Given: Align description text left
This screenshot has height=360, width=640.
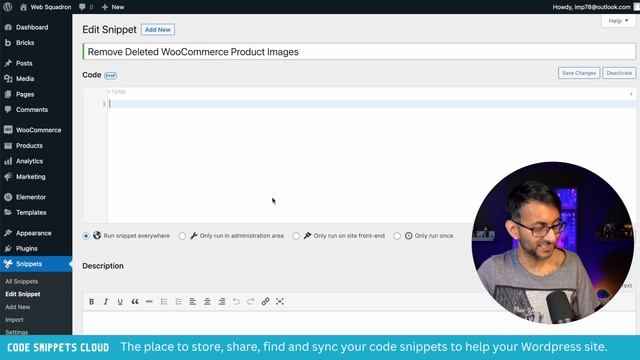Looking at the screenshot, I should (x=193, y=302).
